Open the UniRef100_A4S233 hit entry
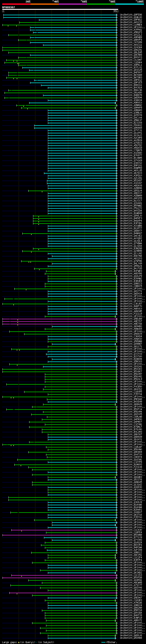Viewport: 146px width, 644px height. coord(131,22)
